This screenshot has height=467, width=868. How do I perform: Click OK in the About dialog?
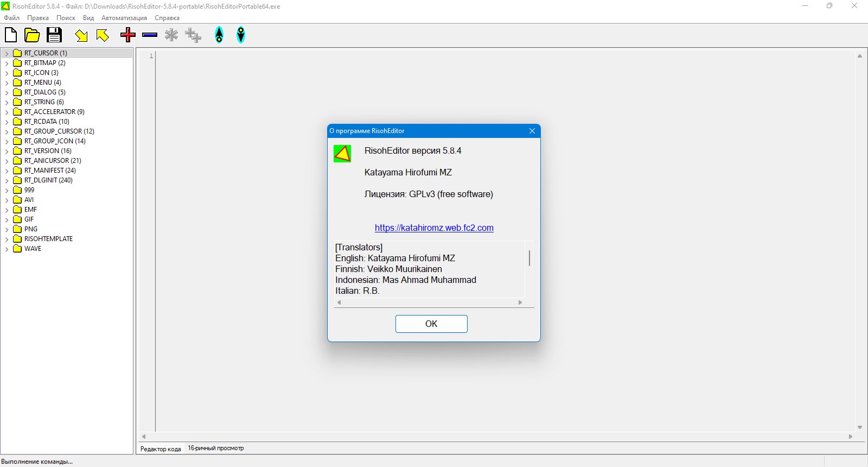[431, 324]
